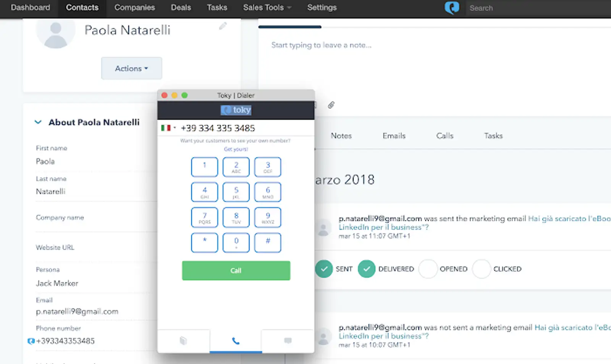
Task: Minimize the Toky Dialer window
Action: tap(175, 95)
